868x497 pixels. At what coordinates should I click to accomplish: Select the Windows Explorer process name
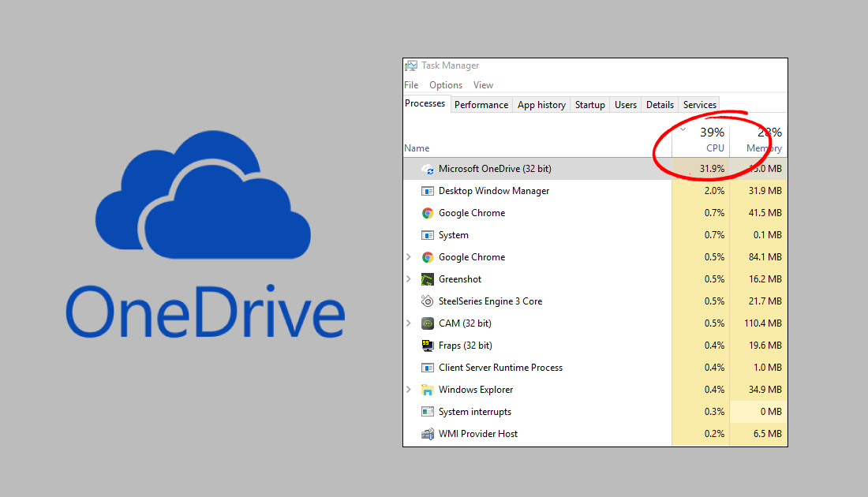pyautogui.click(x=476, y=390)
